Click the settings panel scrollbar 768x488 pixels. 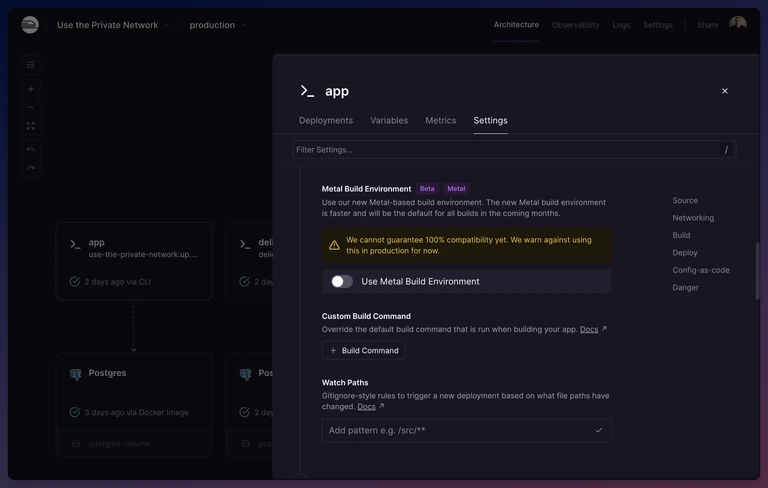point(757,270)
